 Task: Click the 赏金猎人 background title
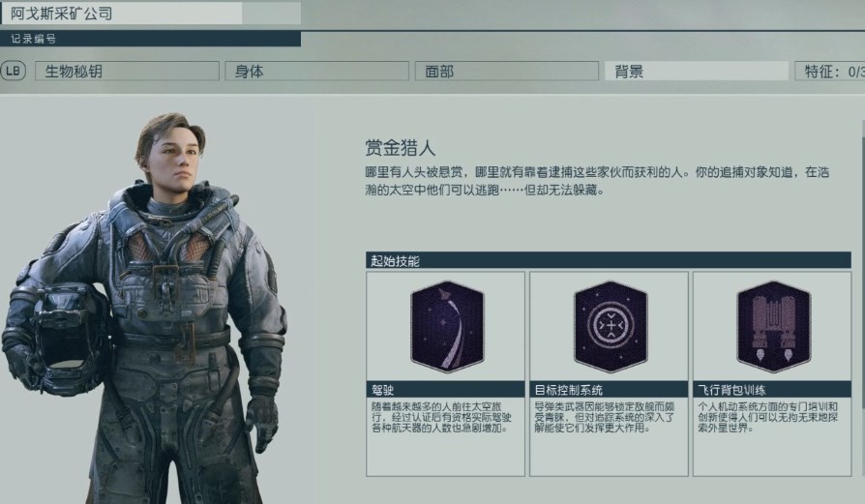pyautogui.click(x=400, y=148)
